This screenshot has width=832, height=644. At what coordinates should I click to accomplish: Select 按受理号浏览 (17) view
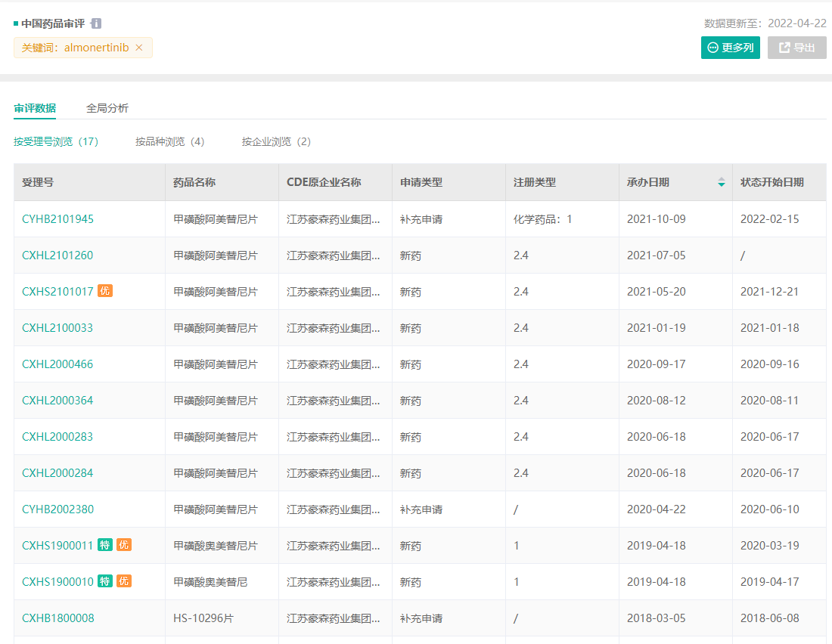coord(56,141)
